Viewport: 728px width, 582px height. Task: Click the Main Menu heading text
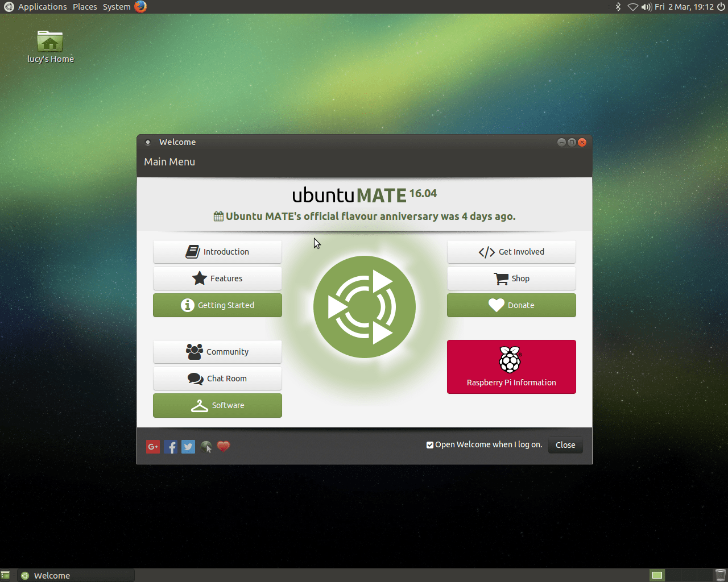(x=169, y=162)
